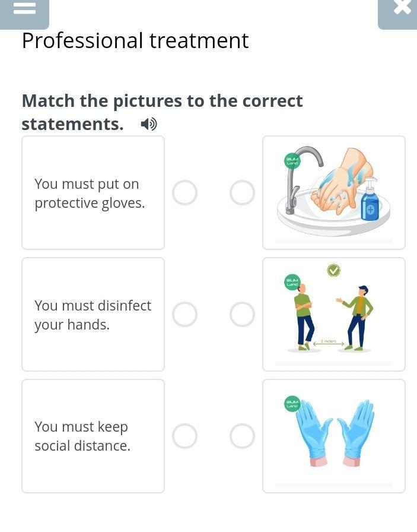Image resolution: width=417 pixels, height=532 pixels.
Task: Open the hamburger menu
Action: [24, 9]
